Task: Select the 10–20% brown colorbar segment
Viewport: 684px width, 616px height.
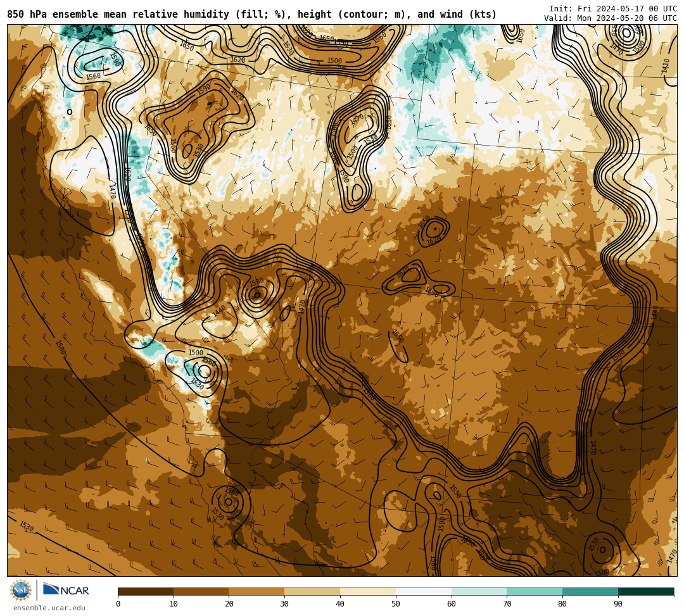Action: (201, 591)
